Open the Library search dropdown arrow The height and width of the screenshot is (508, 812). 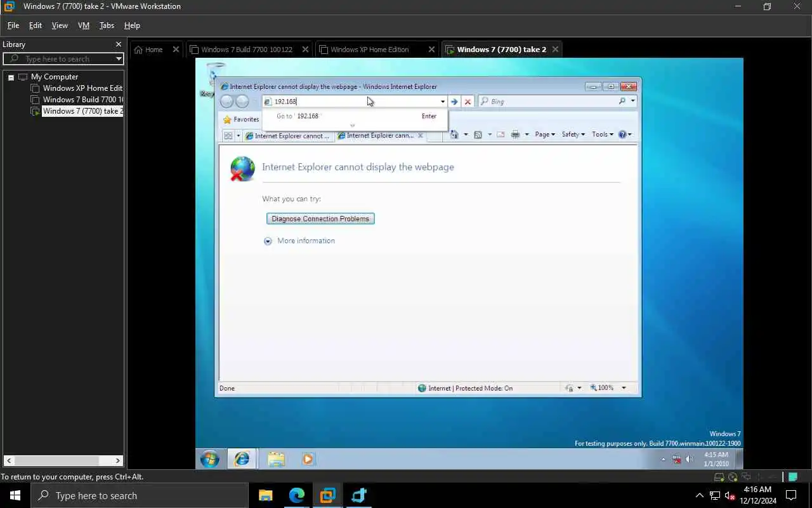point(118,59)
